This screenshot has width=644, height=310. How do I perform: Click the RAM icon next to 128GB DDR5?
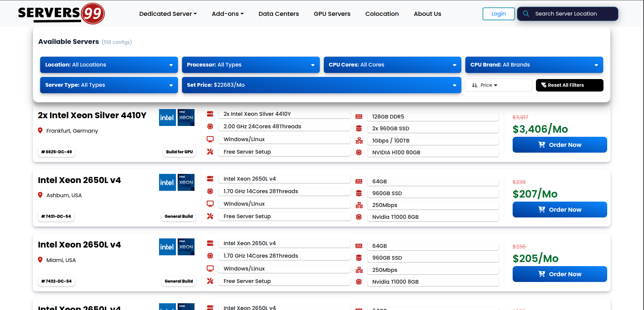(359, 117)
